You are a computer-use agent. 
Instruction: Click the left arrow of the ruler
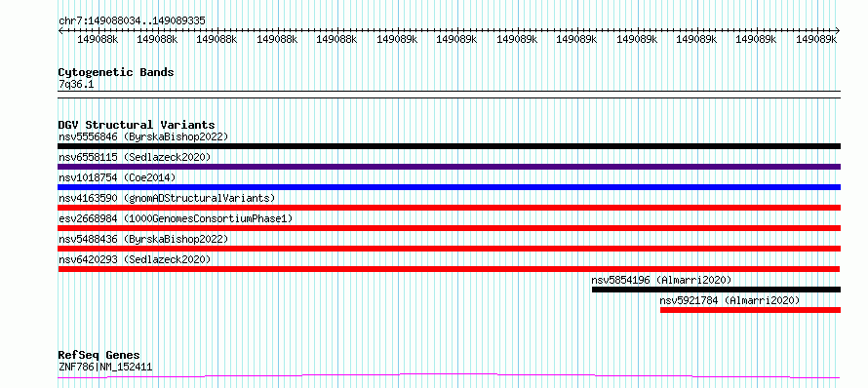coord(60,30)
